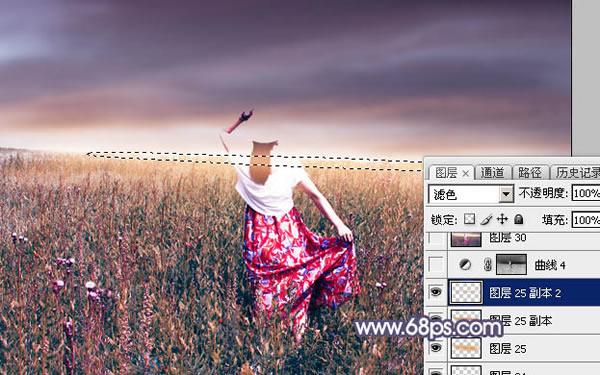The image size is (600, 375).
Task: Show the 图层 30 layer visibility
Action: 436,238
